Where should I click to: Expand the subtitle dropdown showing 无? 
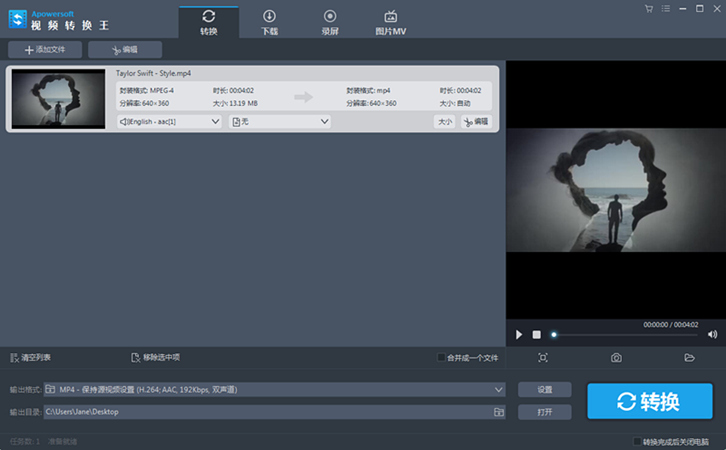280,121
